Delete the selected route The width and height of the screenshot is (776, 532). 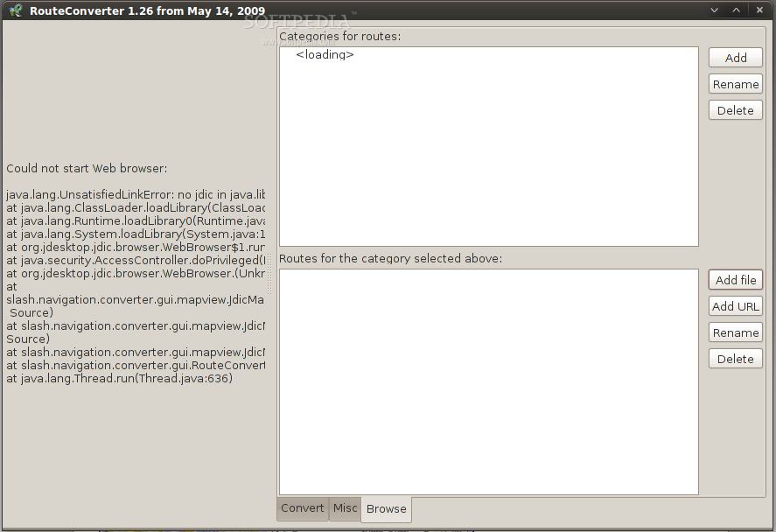pos(736,359)
